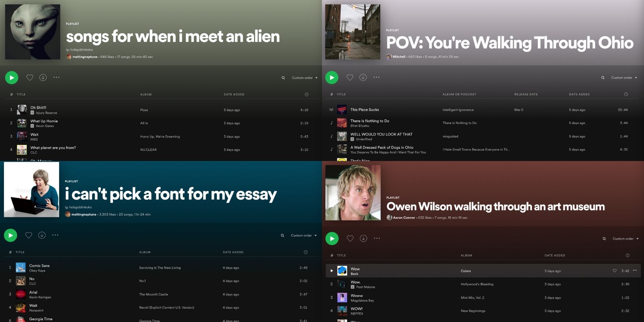Open Custom order sorting in Ohio playlist

click(x=624, y=78)
